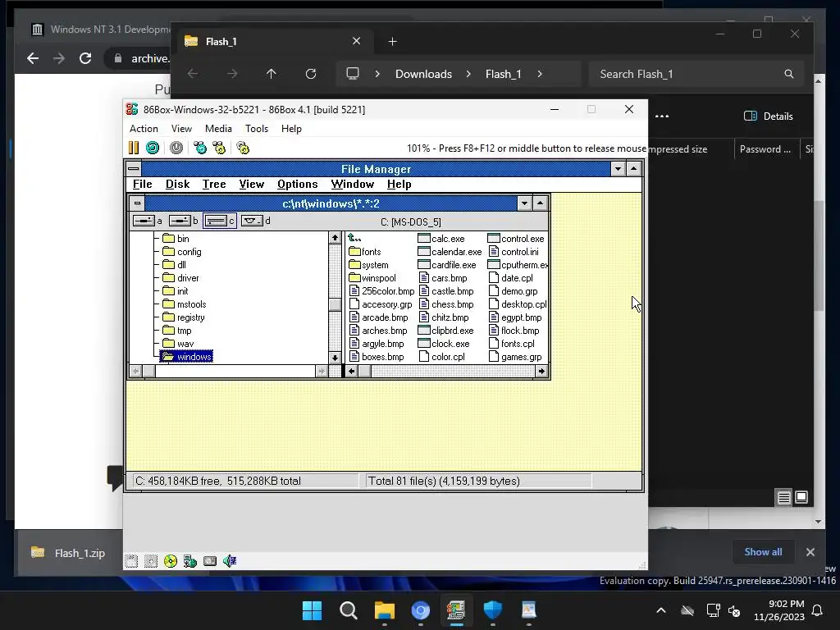This screenshot has width=840, height=630.
Task: Click the second floppy disk status icon
Action: pos(151,561)
